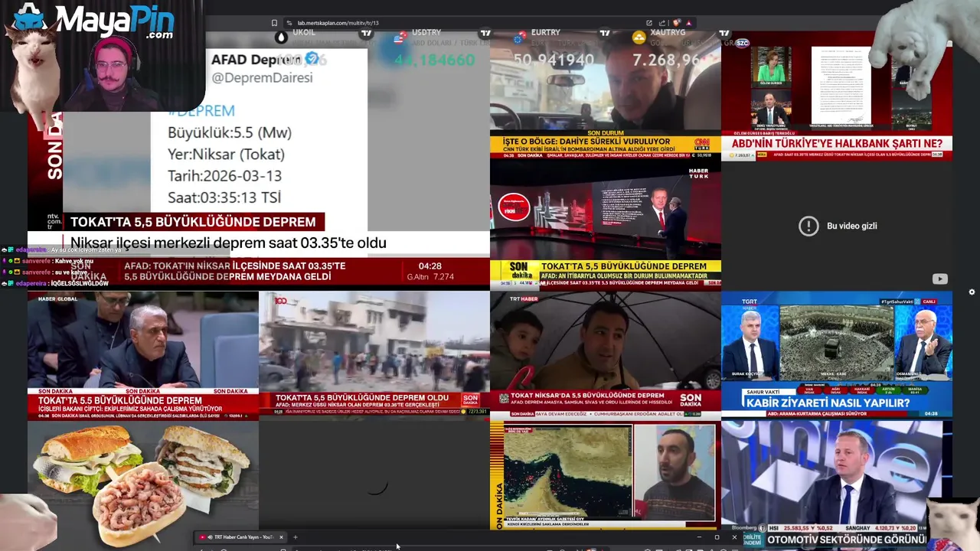Select the Haber Global video tile

click(x=143, y=355)
